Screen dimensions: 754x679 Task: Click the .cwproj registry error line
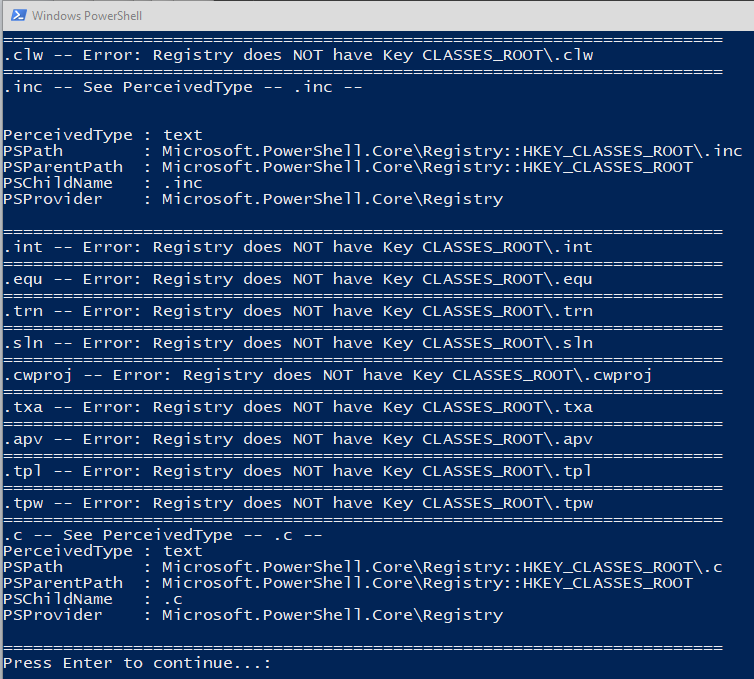[327, 375]
